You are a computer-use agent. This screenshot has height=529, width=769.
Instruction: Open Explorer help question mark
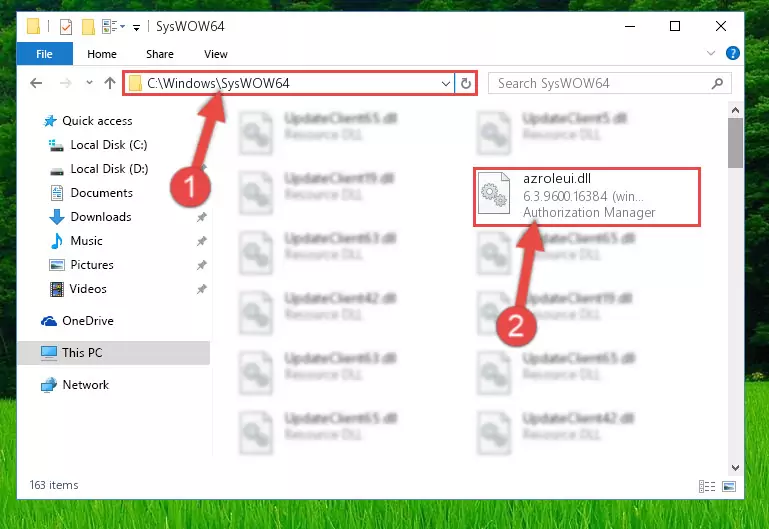pyautogui.click(x=733, y=53)
